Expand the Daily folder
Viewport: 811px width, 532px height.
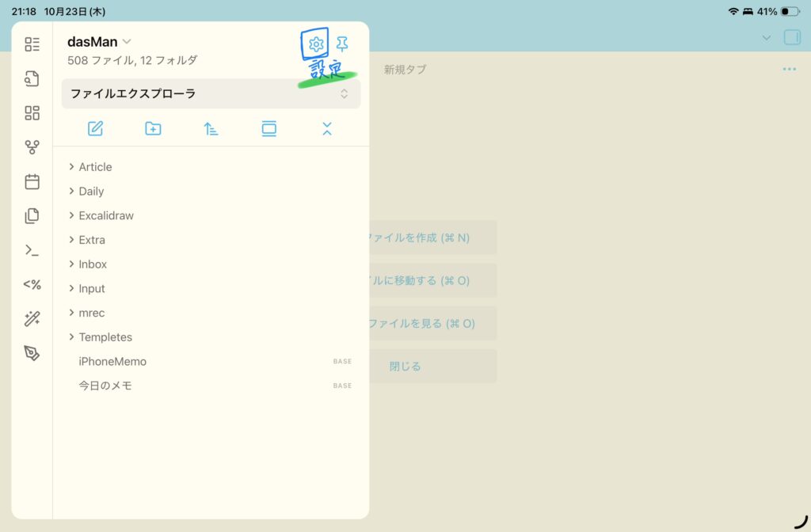[91, 191]
